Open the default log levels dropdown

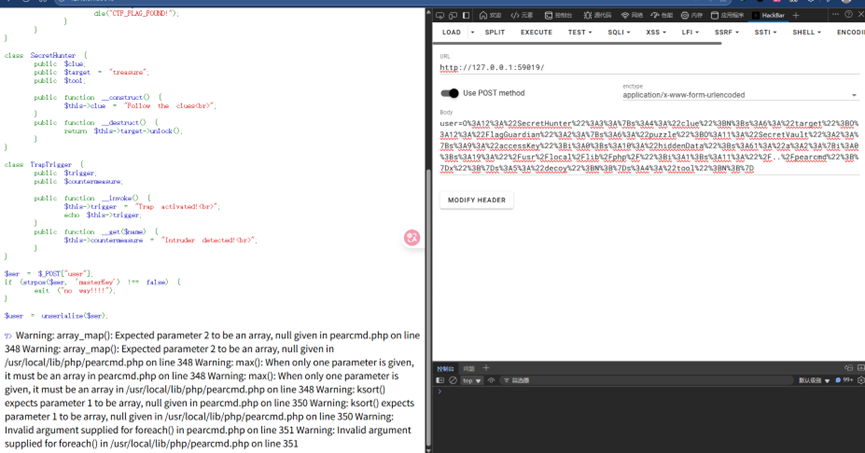click(814, 381)
